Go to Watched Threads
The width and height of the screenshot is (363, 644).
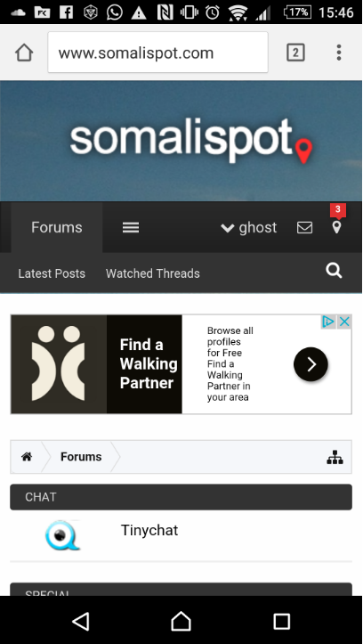tap(152, 273)
